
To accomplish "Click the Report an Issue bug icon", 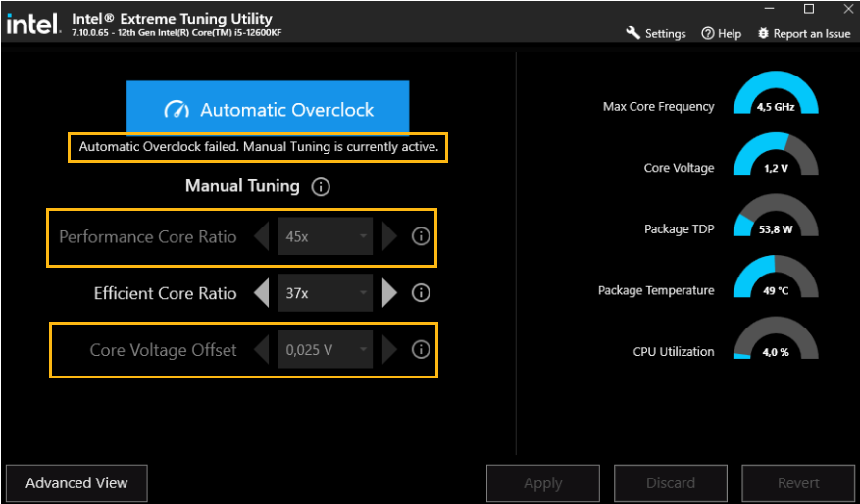I will (x=763, y=33).
